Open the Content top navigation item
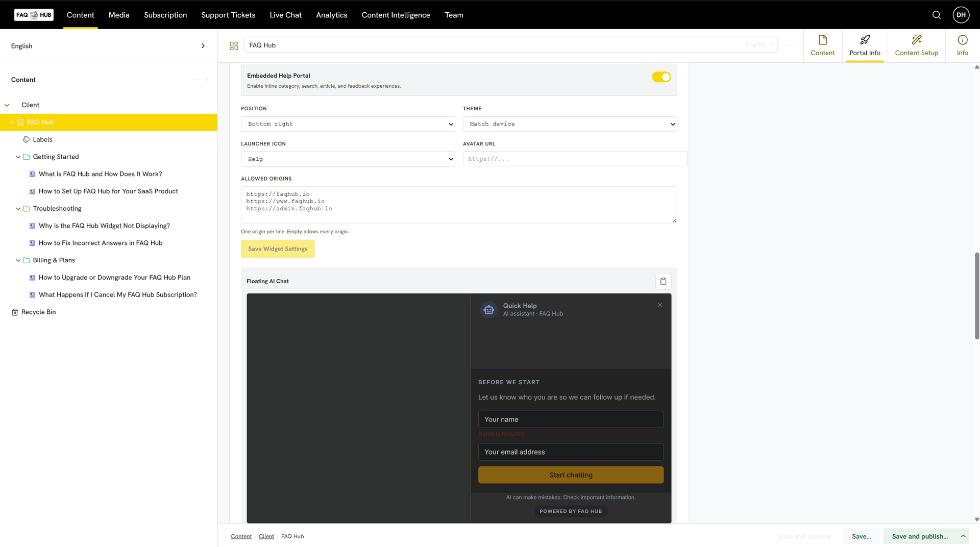The height and width of the screenshot is (547, 980). [80, 15]
